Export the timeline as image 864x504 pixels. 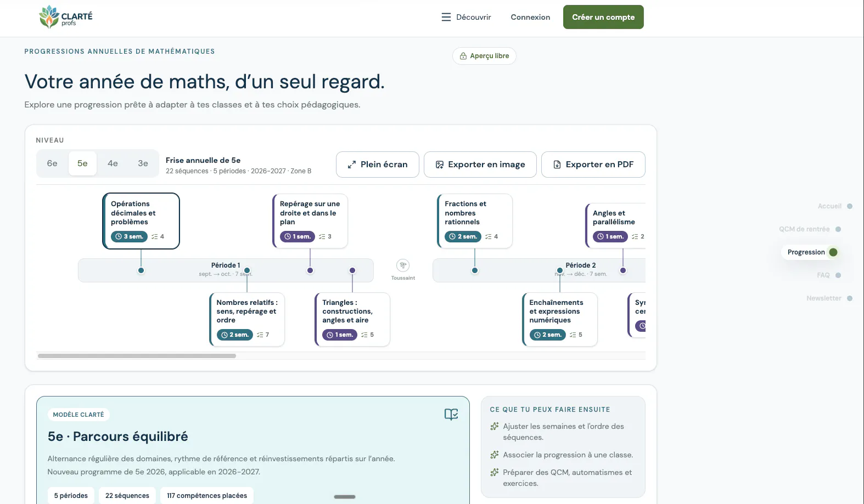point(480,165)
